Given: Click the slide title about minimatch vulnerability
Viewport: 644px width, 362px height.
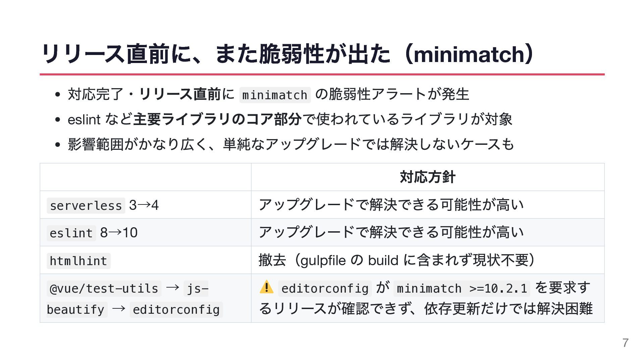Looking at the screenshot, I should [287, 54].
